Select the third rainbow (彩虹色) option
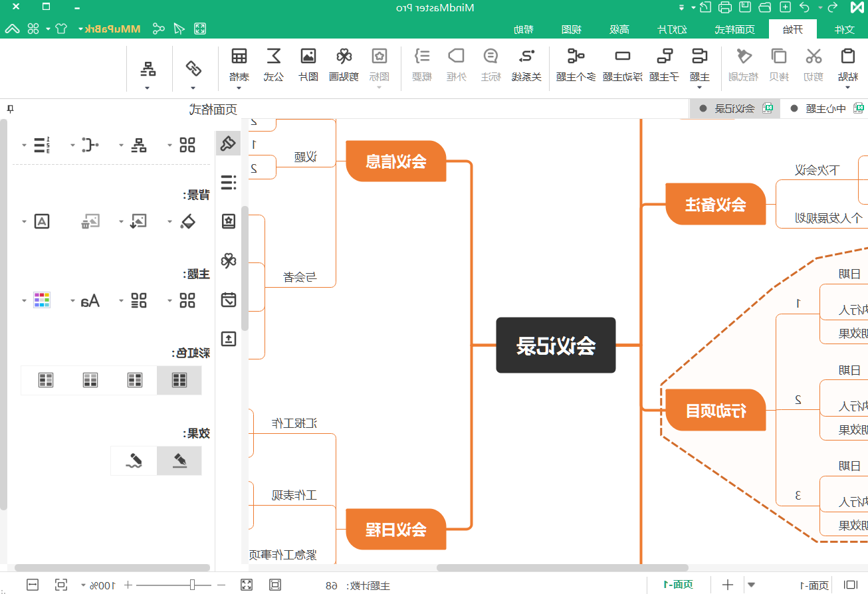Image resolution: width=868 pixels, height=594 pixels. click(x=90, y=380)
